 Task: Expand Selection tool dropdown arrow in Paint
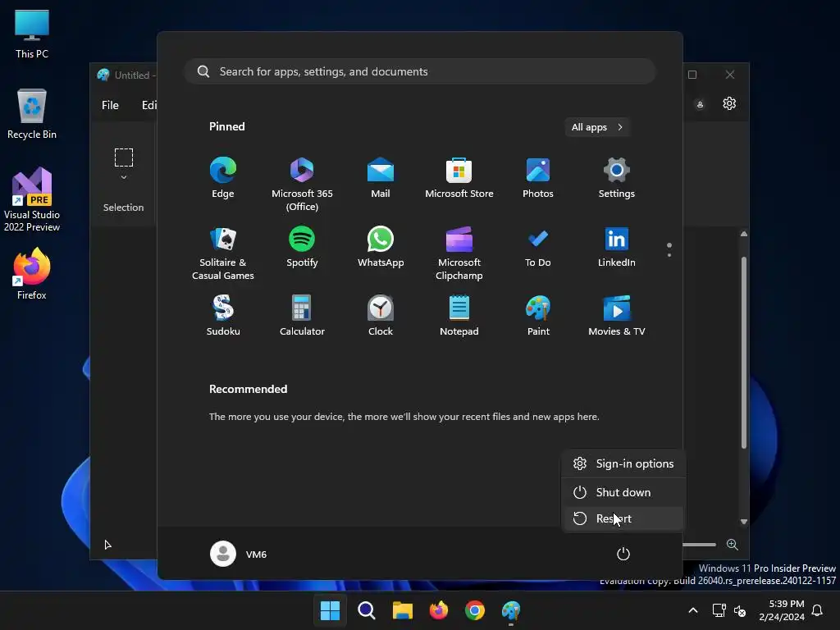pos(124,177)
